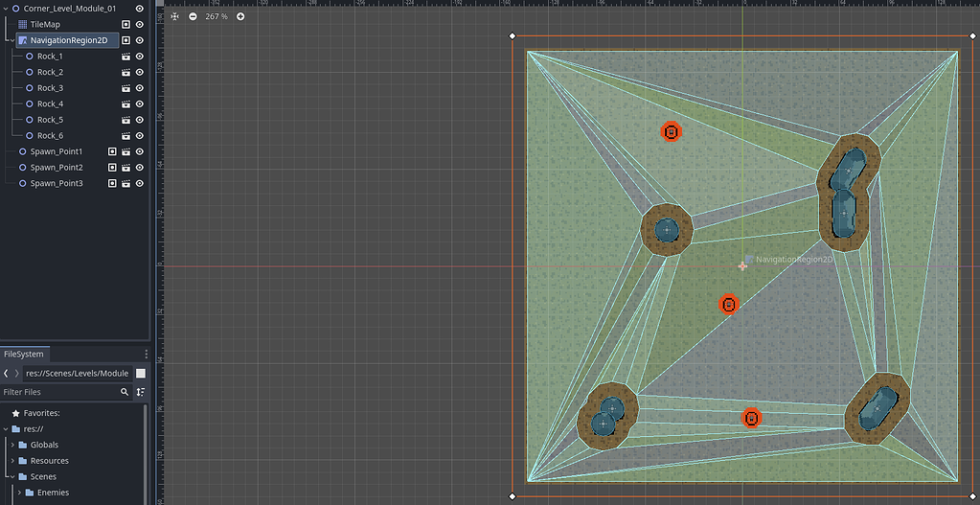Click the zoom in plus button

point(240,16)
